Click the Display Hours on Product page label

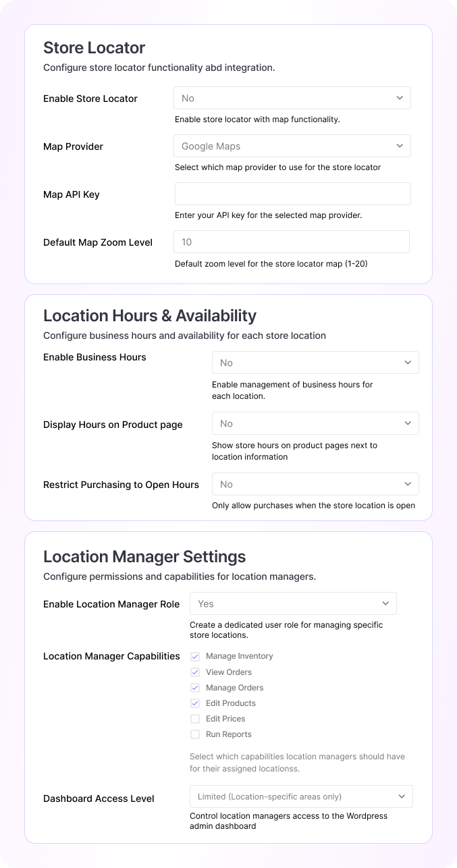113,425
